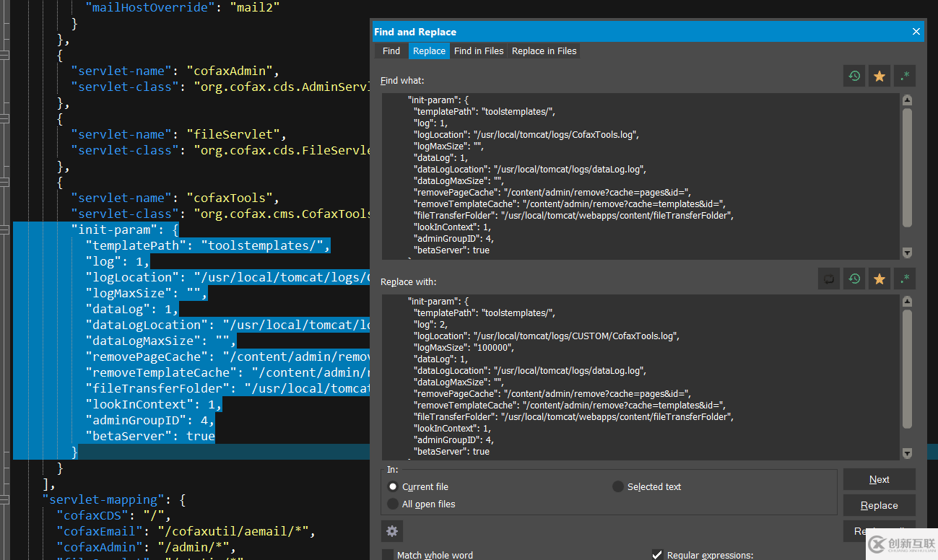
Task: Open favorites star for Find what
Action: pos(880,76)
